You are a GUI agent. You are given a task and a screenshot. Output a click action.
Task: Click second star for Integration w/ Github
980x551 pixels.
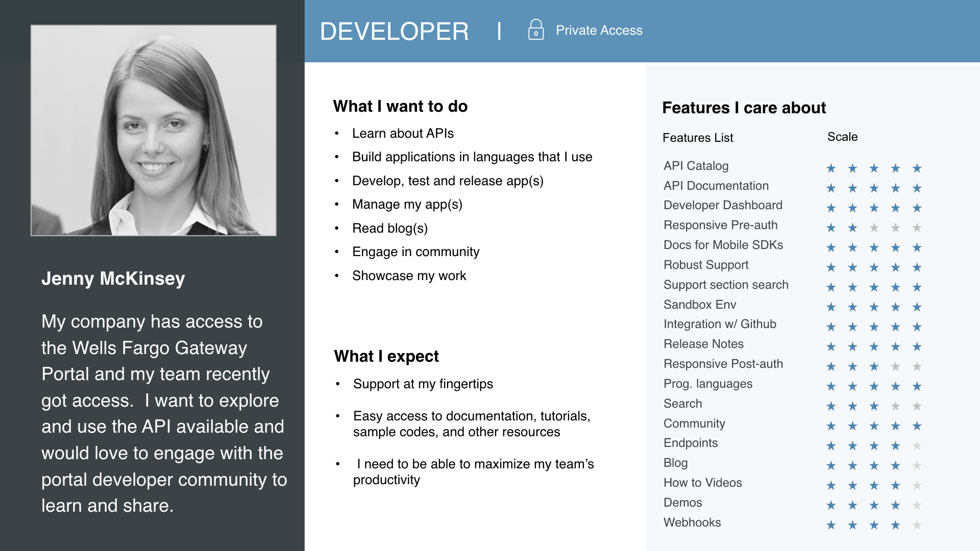(x=852, y=327)
